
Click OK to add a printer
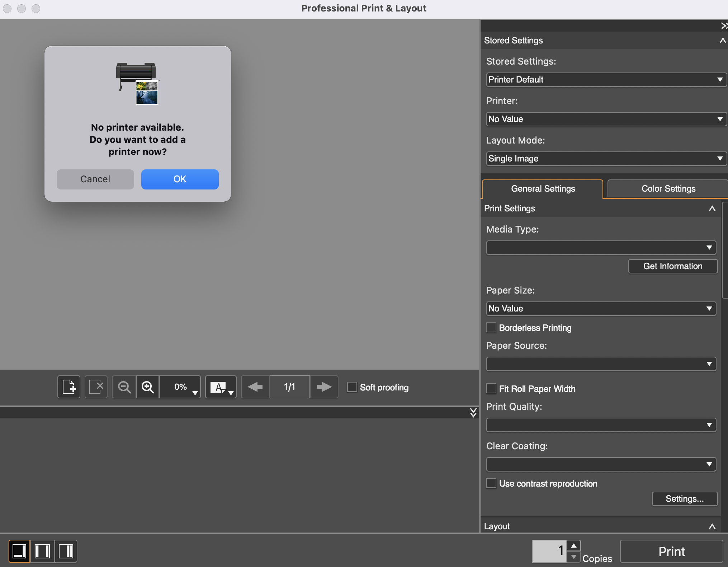pos(180,179)
